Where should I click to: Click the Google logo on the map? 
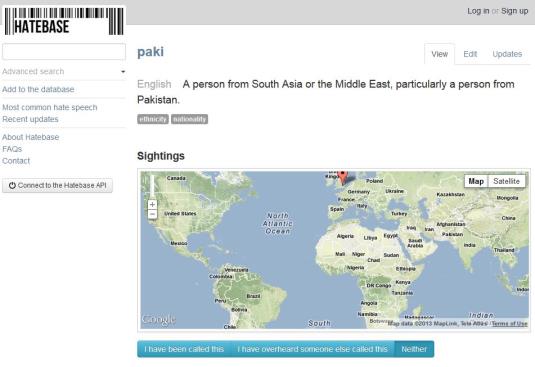[159, 319]
